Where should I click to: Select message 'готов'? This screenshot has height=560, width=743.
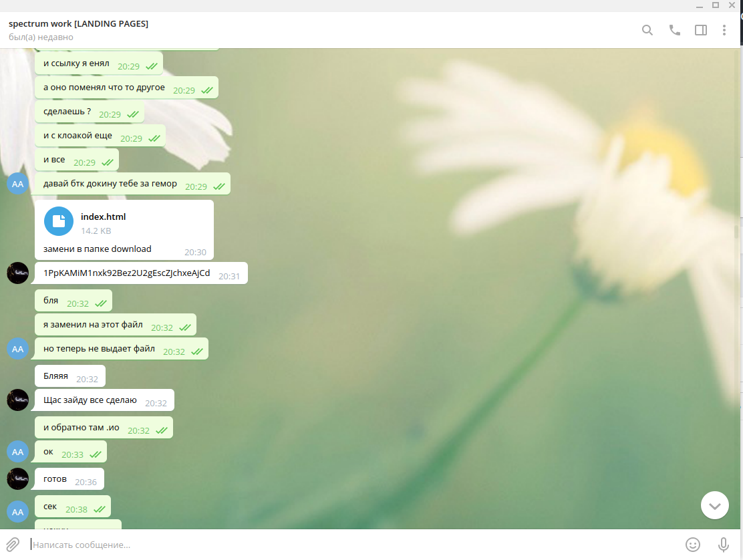pos(69,479)
